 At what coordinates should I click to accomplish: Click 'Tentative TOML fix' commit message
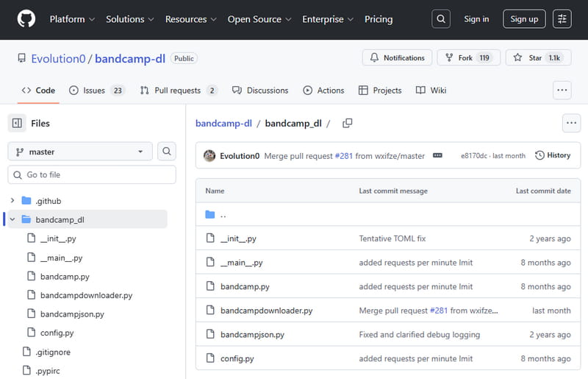pyautogui.click(x=392, y=238)
